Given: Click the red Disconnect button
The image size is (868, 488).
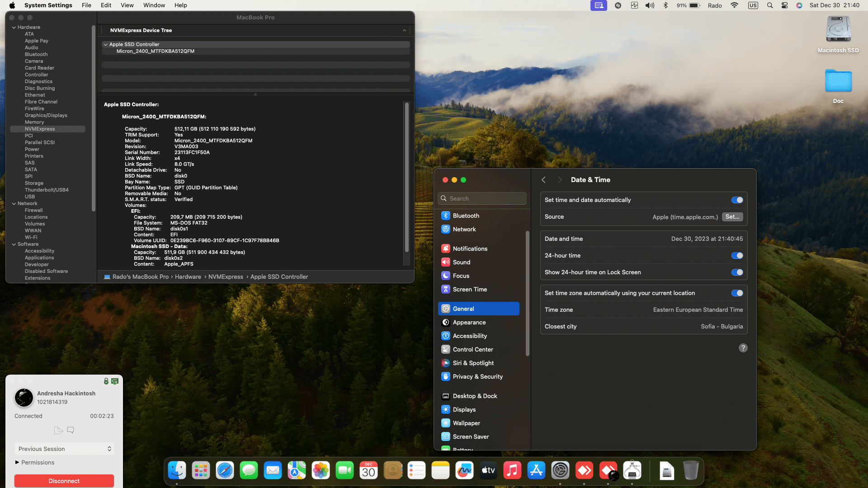Looking at the screenshot, I should tap(64, 481).
